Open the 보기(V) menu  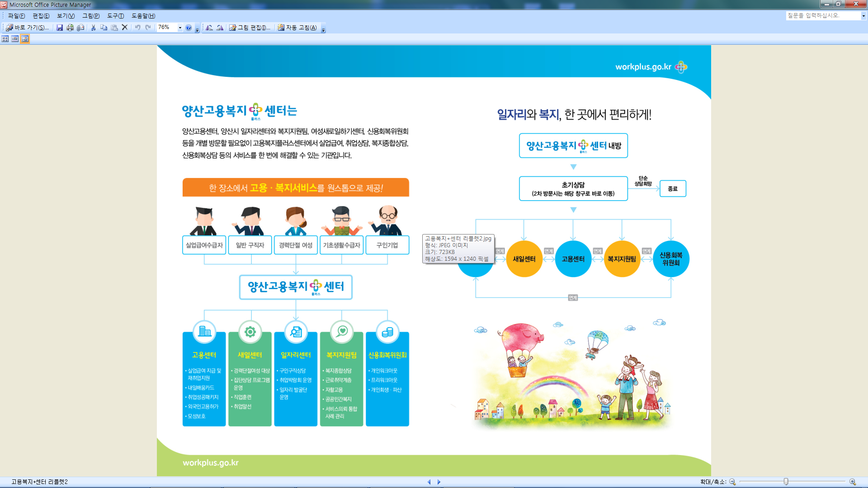click(66, 16)
